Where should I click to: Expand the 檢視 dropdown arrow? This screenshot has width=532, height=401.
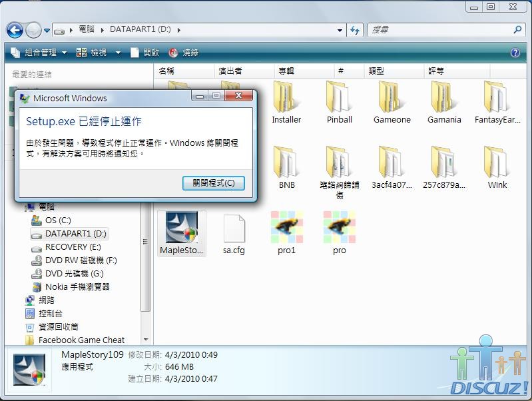(x=118, y=53)
